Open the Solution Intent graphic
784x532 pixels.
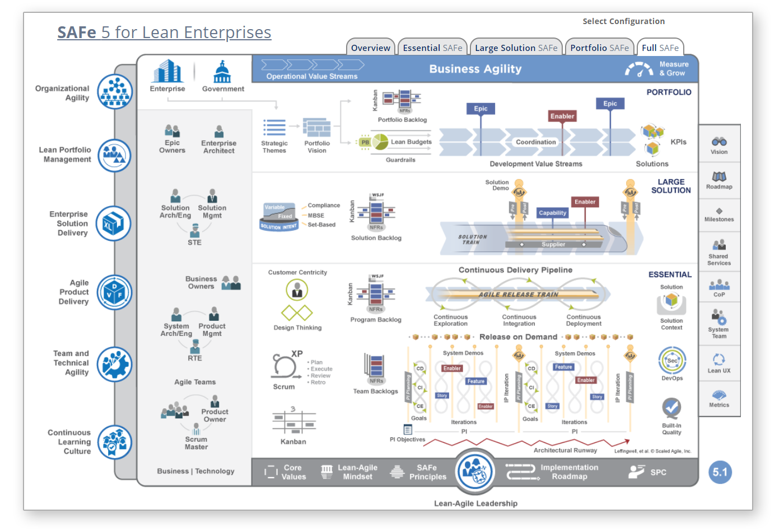(279, 217)
